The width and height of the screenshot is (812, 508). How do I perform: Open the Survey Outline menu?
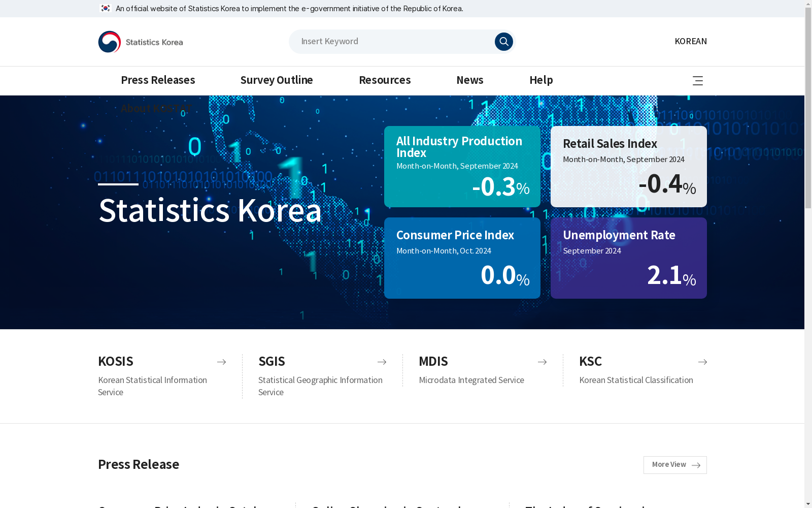click(277, 80)
